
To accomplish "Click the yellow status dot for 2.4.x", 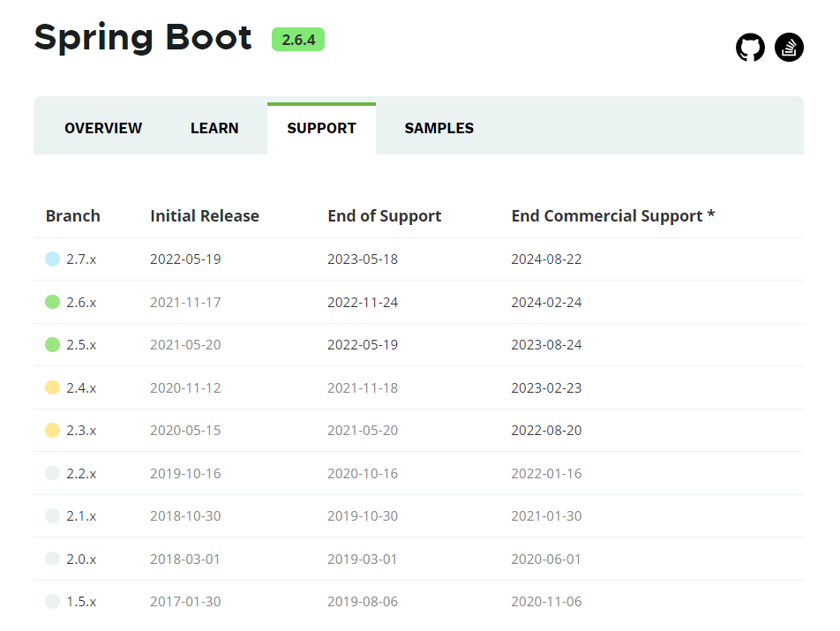I will coord(53,387).
